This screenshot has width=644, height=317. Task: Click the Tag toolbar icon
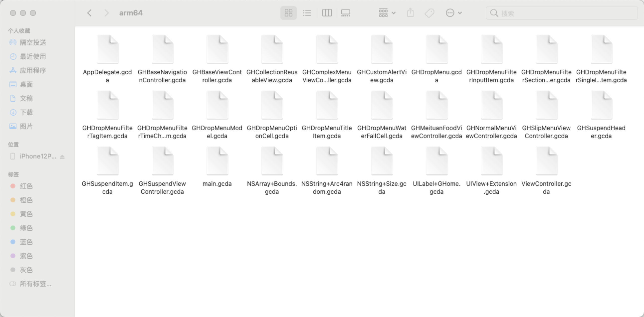pos(429,13)
